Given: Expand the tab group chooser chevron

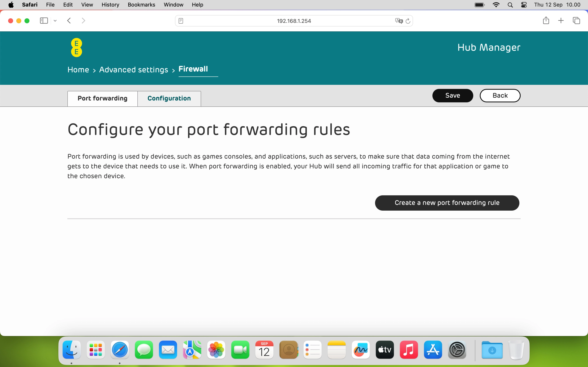Looking at the screenshot, I should pos(55,21).
